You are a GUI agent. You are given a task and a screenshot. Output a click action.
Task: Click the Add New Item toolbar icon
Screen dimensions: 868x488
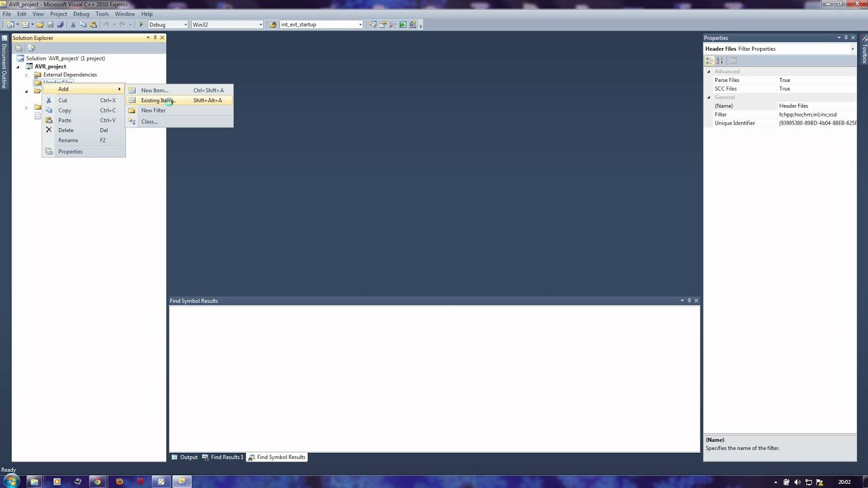click(x=25, y=24)
